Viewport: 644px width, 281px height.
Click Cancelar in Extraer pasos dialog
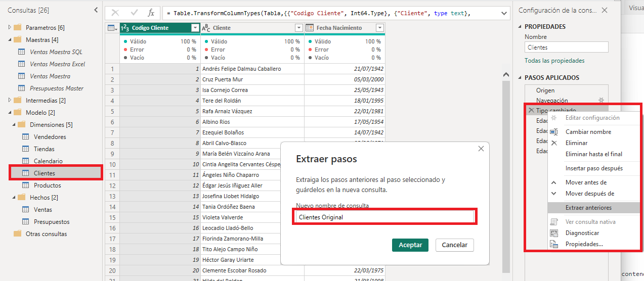click(x=455, y=245)
